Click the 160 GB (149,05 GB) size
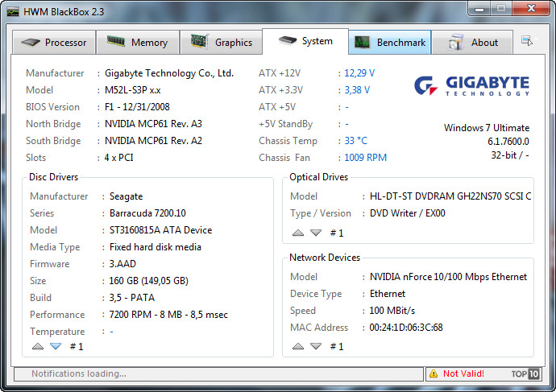 [148, 281]
